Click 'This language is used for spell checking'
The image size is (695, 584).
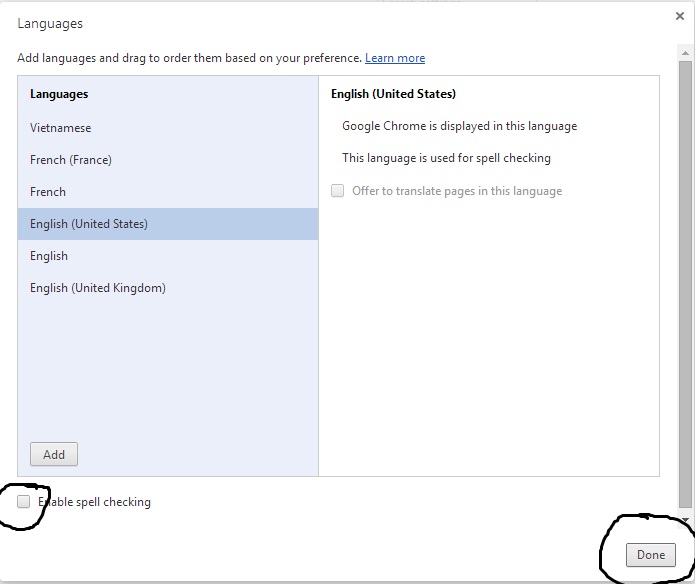446,158
